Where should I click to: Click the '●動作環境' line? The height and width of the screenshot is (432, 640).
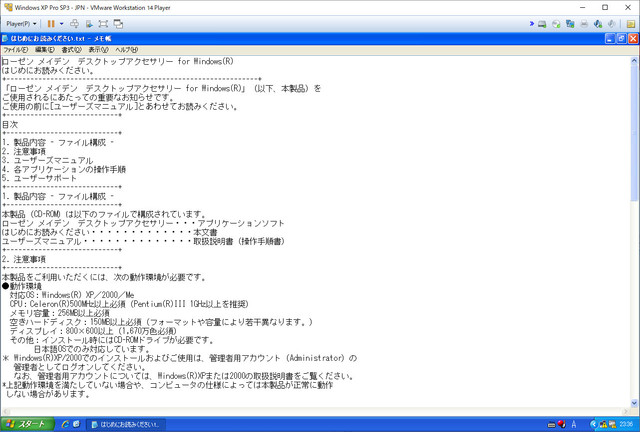22,286
